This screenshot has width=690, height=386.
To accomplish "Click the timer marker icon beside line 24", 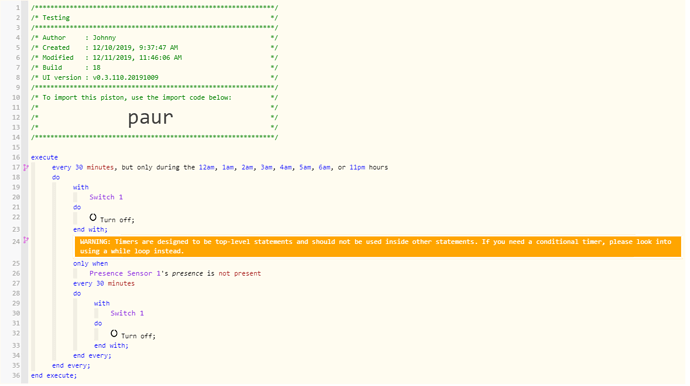I will pos(26,240).
